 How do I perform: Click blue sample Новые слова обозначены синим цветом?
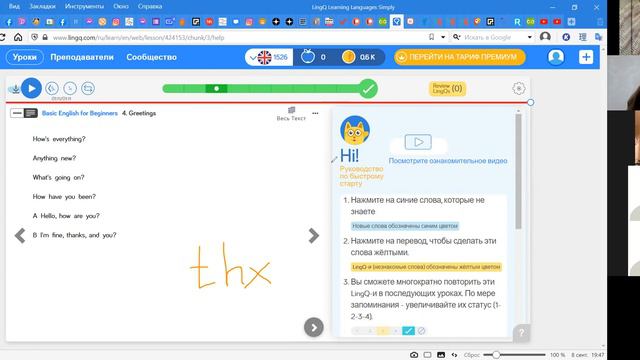405,226
